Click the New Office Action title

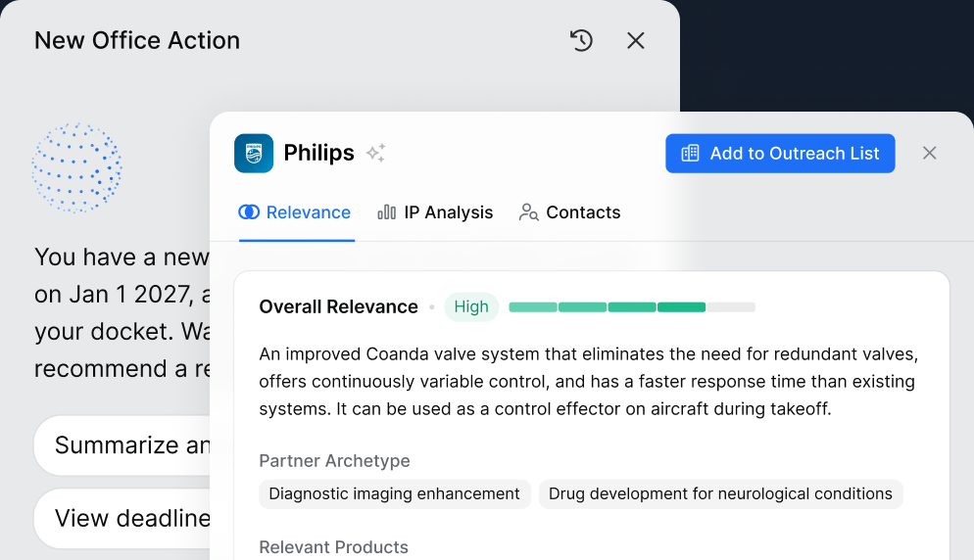click(137, 41)
